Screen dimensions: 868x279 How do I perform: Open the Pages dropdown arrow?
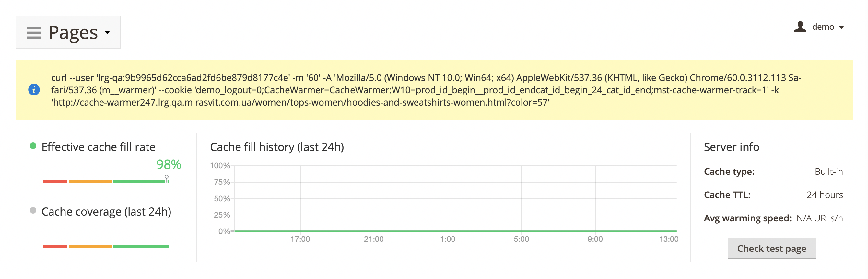[x=108, y=33]
